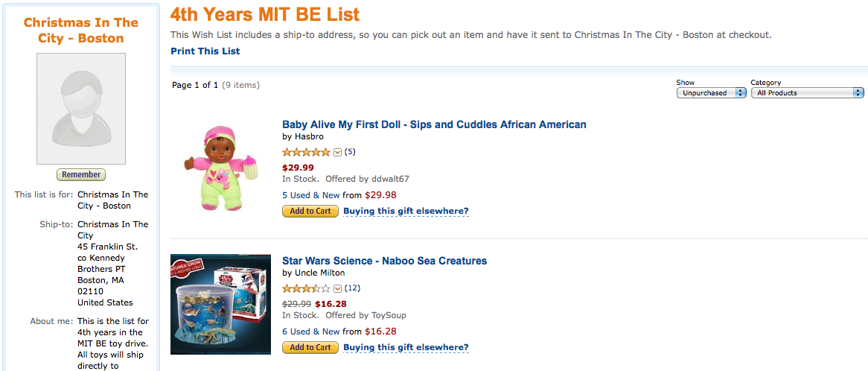868x371 pixels.
Task: Open Star Wars Science Naboo title link
Action: 384,261
